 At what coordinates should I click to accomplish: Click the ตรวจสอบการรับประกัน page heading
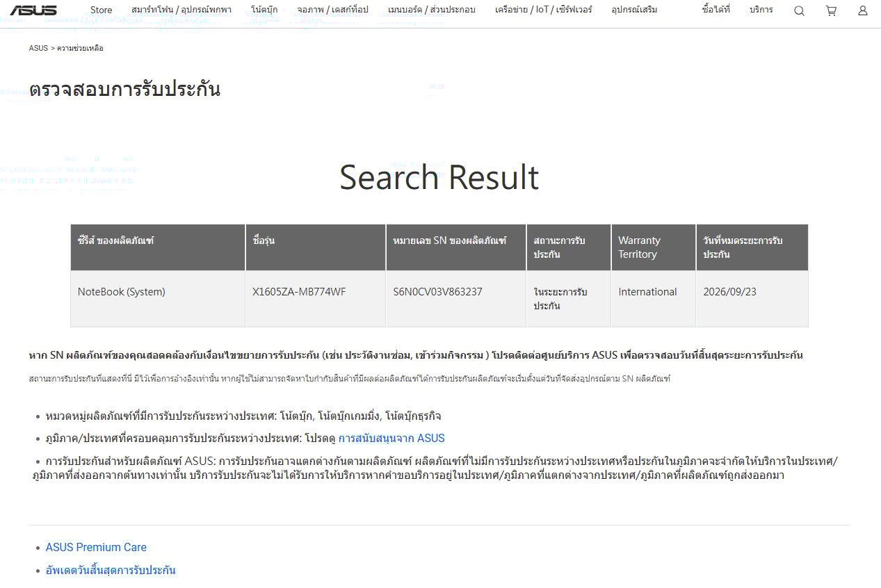[x=125, y=89]
